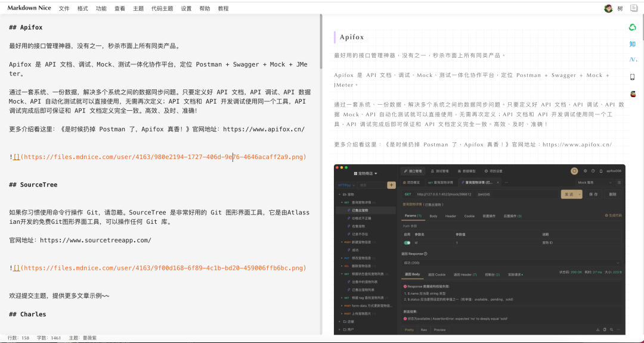Click the blue N sharing icon
The height and width of the screenshot is (343, 644).
(633, 60)
